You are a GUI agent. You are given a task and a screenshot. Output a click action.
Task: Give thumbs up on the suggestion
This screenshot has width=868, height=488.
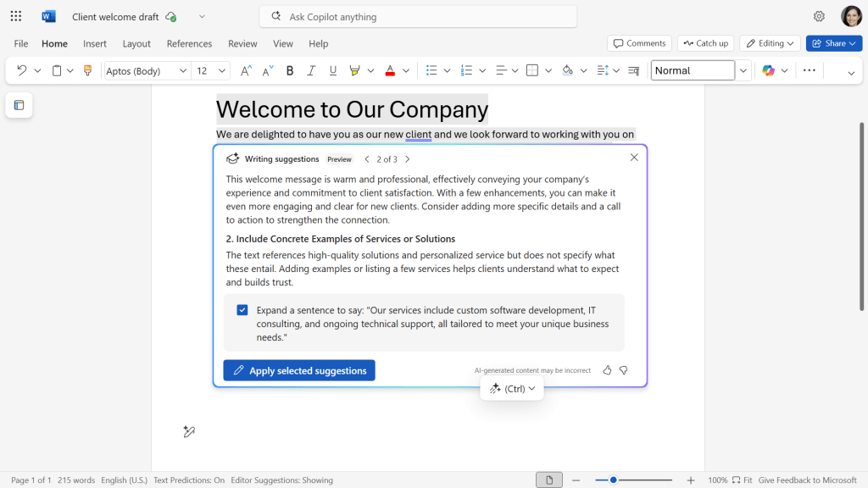pyautogui.click(x=607, y=370)
